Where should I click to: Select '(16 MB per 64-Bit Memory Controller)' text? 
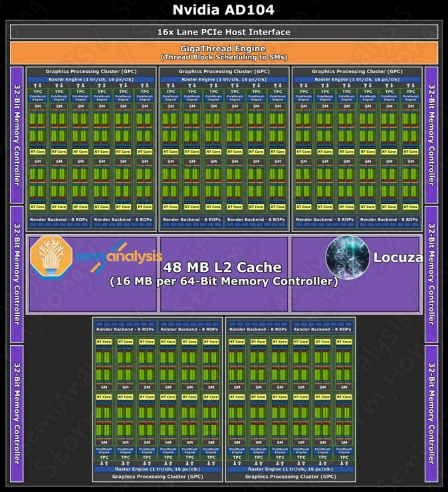[224, 281]
